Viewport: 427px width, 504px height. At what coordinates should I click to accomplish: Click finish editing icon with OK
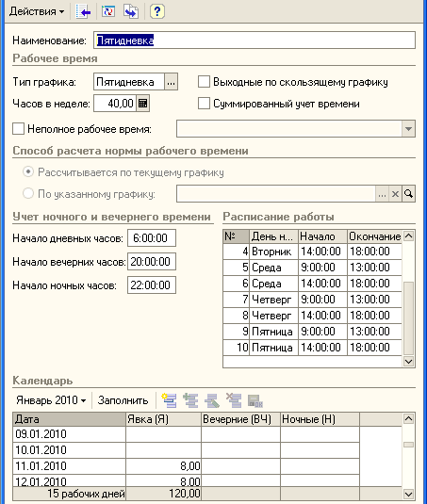(255, 400)
